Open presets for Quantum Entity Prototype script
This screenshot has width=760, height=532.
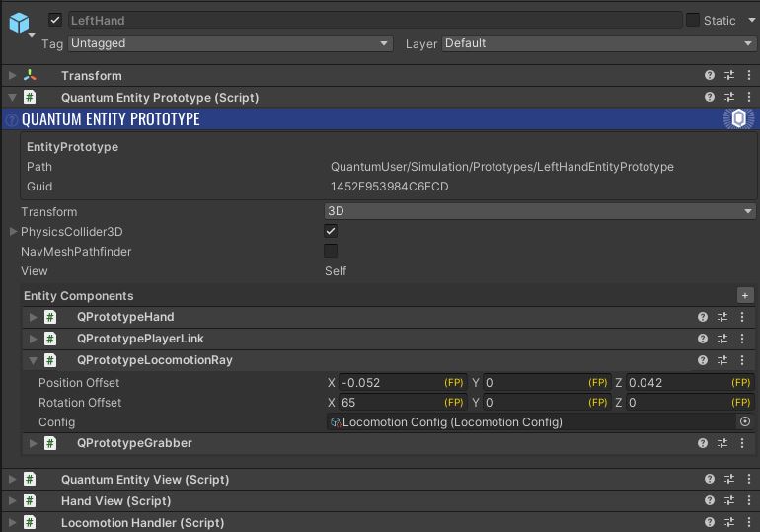point(729,97)
